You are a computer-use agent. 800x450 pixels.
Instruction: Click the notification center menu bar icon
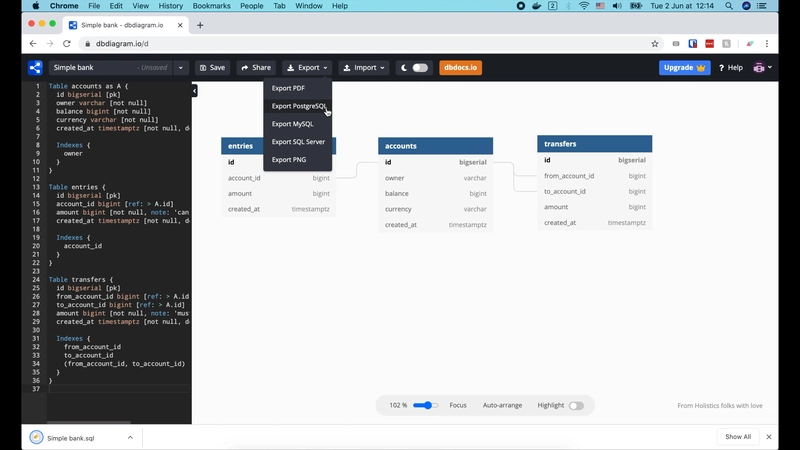(x=762, y=6)
